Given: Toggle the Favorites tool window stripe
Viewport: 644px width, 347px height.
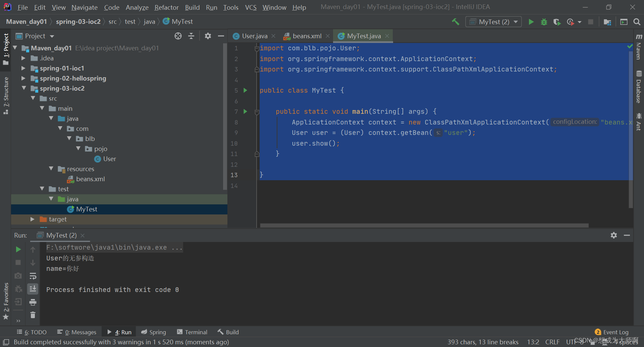Looking at the screenshot, I should pyautogui.click(x=6, y=301).
